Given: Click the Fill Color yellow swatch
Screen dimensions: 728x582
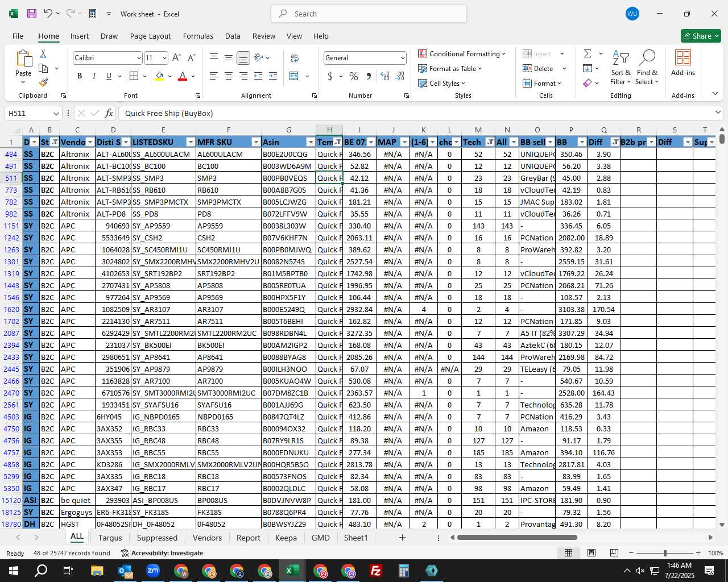Looking at the screenshot, I should pyautogui.click(x=159, y=76).
